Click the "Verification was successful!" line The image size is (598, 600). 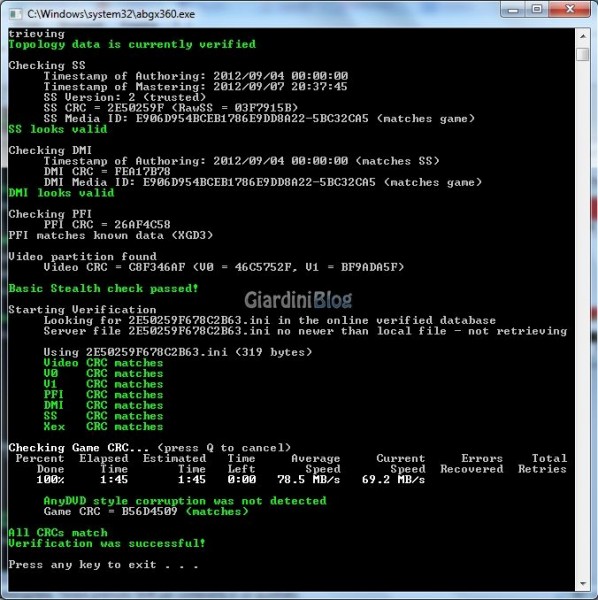pos(107,543)
